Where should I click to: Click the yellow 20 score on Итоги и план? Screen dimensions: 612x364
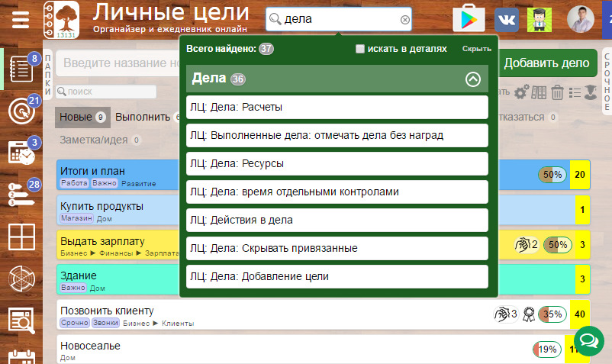[580, 175]
